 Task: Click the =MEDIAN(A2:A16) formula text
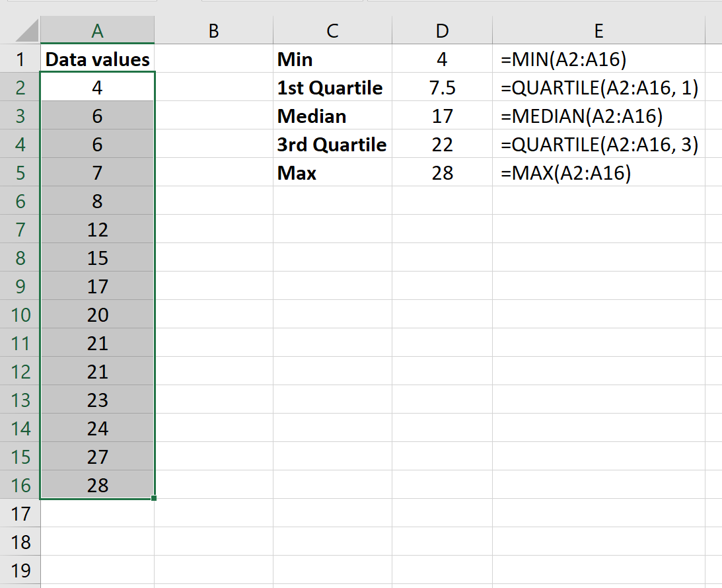(581, 116)
